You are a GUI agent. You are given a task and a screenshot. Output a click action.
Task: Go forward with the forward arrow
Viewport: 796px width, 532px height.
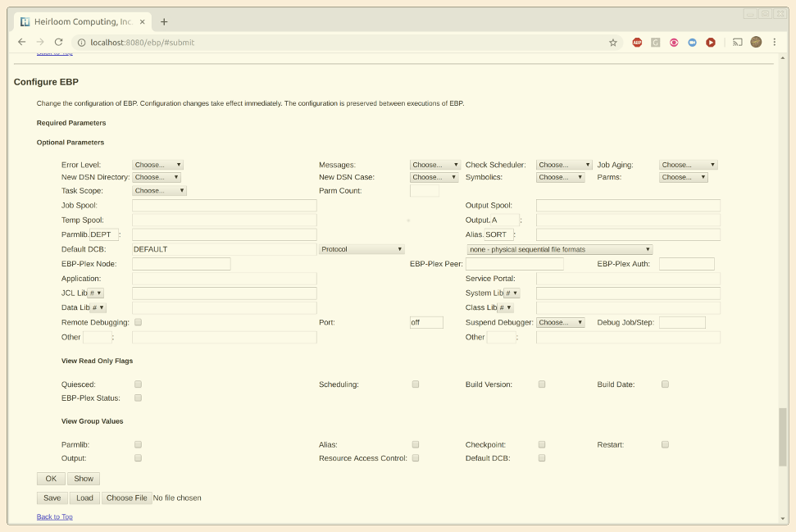pos(40,42)
